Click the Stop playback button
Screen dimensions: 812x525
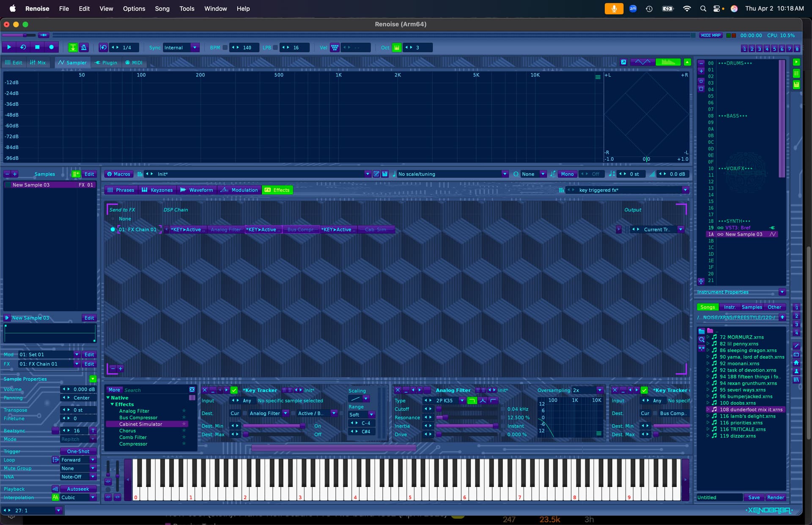pos(37,47)
